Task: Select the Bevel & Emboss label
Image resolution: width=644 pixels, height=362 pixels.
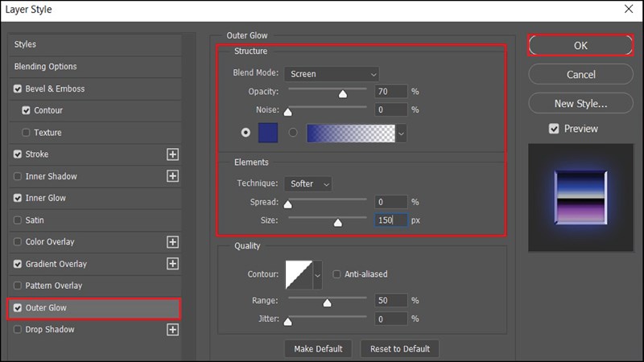Action: click(55, 88)
